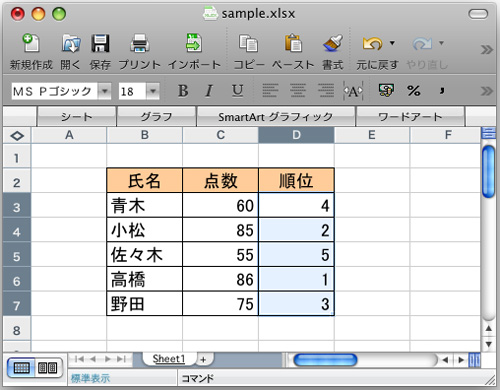Select cell containing 点数
500x390 pixels.
click(220, 180)
